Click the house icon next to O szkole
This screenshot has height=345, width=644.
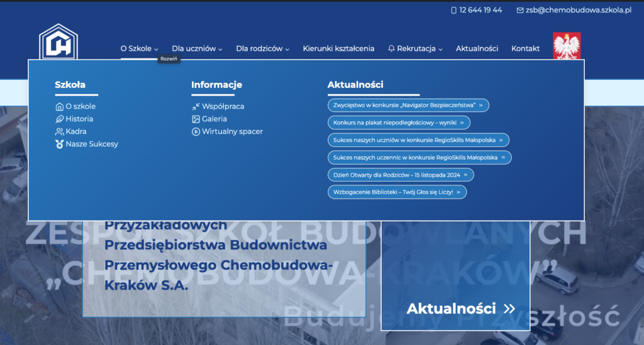(x=59, y=107)
